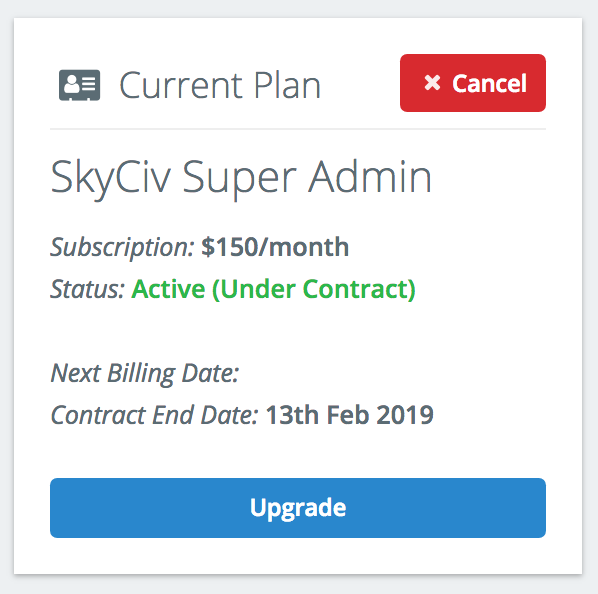
Task: Click the Subscription label
Action: [122, 248]
